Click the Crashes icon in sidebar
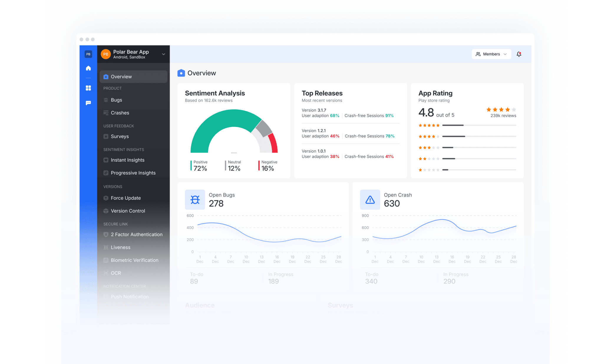Image resolution: width=611 pixels, height=364 pixels. (x=106, y=113)
